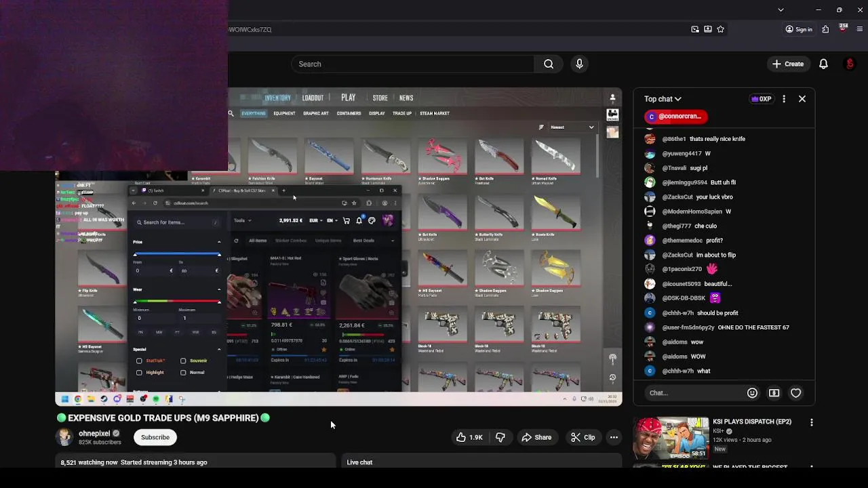Image resolution: width=868 pixels, height=488 pixels.
Task: Open Steam from the streamed taskbar
Action: (x=104, y=399)
